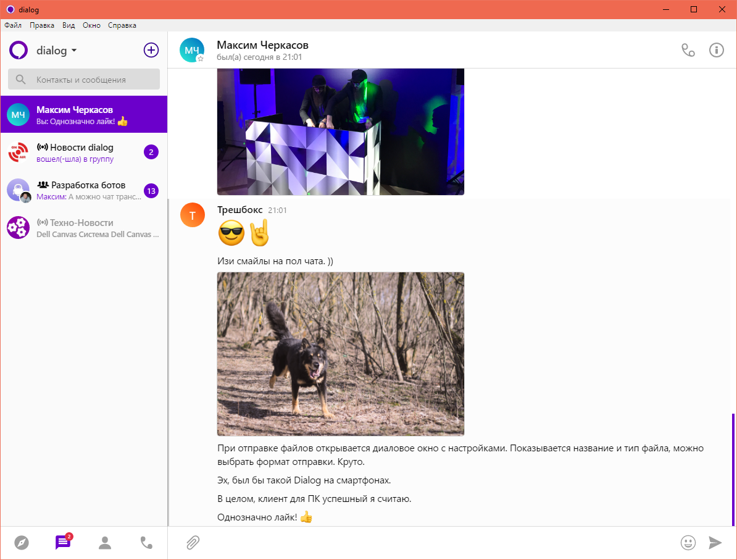Click message Эх, был бы такой Dialog
The height and width of the screenshot is (560, 737).
pyautogui.click(x=304, y=480)
